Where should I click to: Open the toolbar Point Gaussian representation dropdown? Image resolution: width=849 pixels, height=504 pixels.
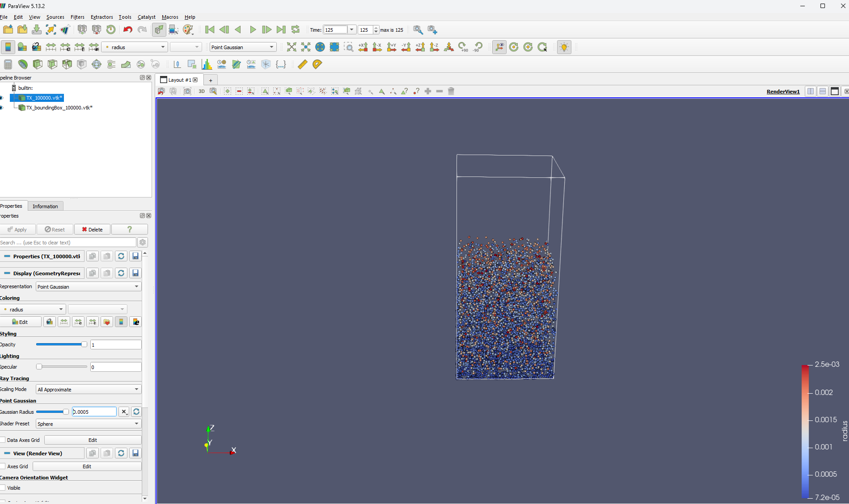(243, 47)
